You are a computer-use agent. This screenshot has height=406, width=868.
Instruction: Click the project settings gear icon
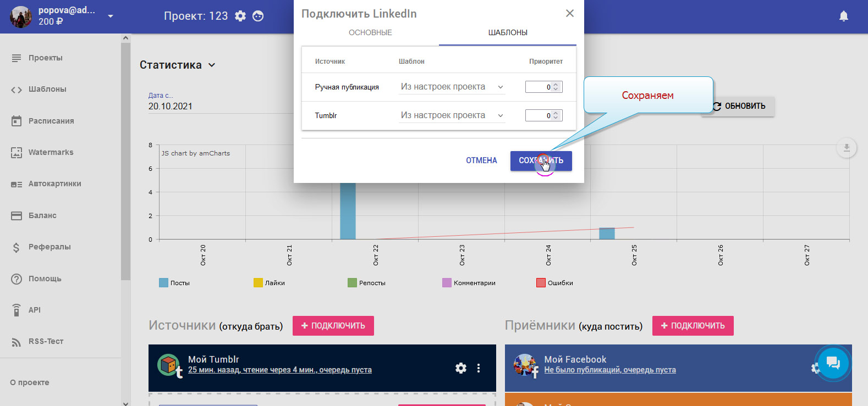(240, 16)
